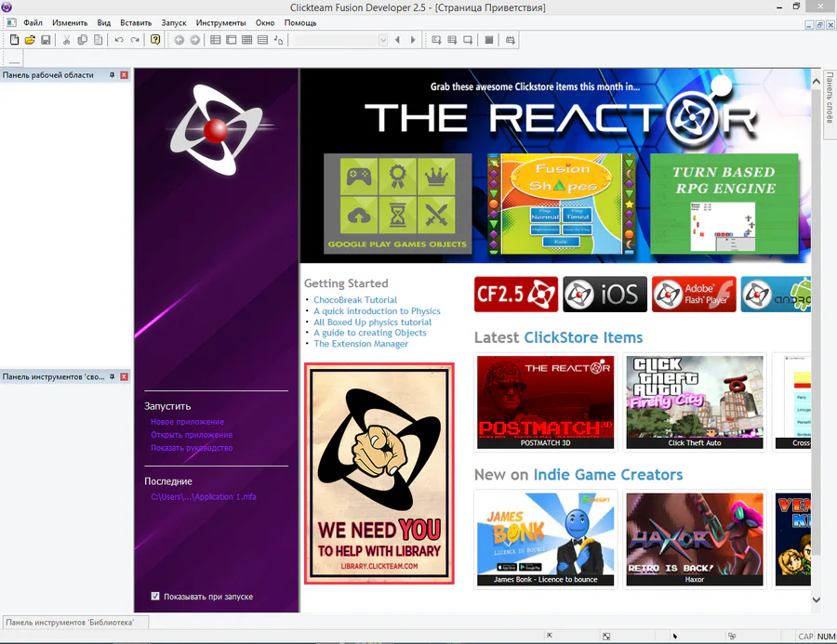The height and width of the screenshot is (644, 837).
Task: Click the Google Play Games Objects banner tile
Action: 398,204
